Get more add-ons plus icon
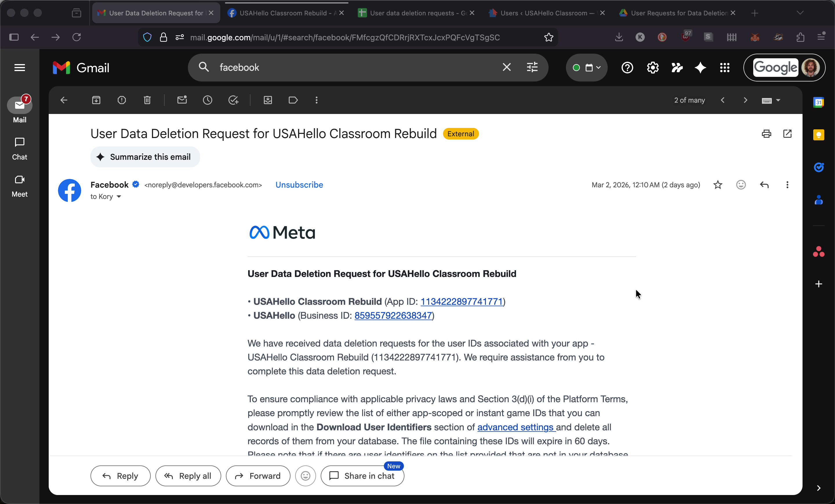This screenshot has height=504, width=835. click(819, 284)
